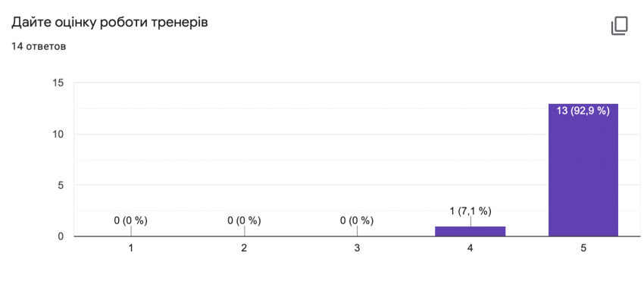
Task: Click the 0 (0 %) label above rating 3
Action: (x=357, y=221)
